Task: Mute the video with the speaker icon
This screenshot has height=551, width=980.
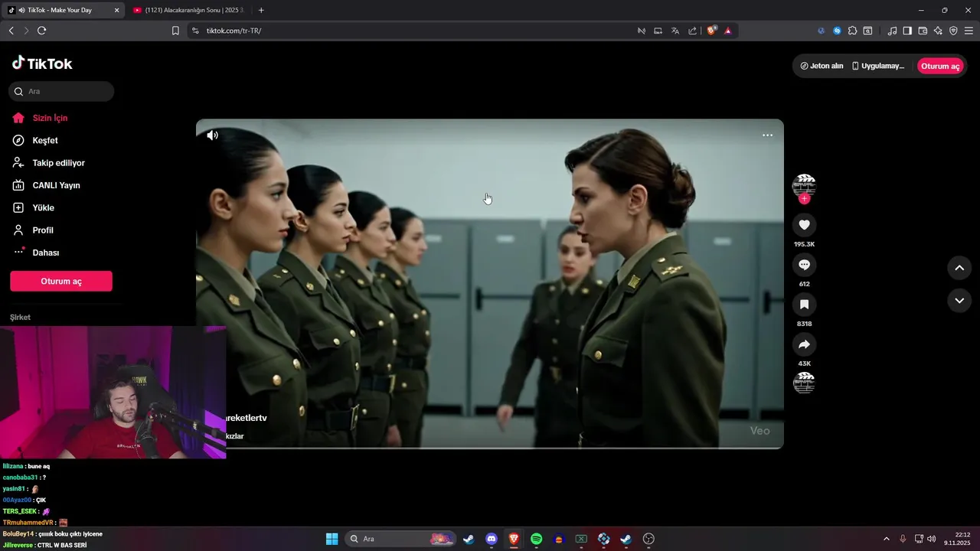Action: (212, 135)
